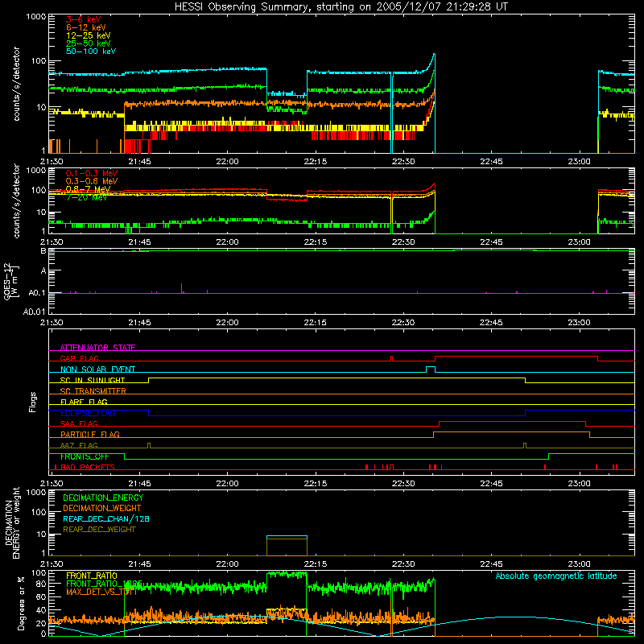Click the A0.01 tick label on GOES plot
Image resolution: width=644 pixels, height=644 pixels.
coord(35,312)
